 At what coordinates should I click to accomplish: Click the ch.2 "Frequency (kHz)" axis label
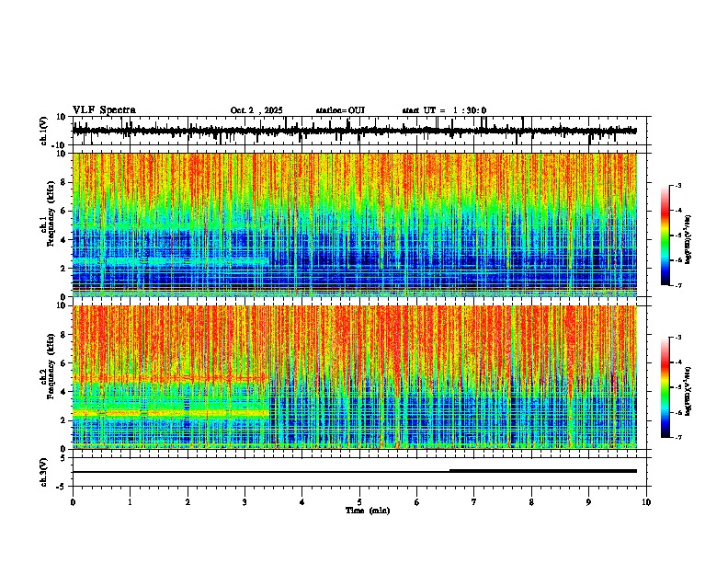click(x=51, y=366)
